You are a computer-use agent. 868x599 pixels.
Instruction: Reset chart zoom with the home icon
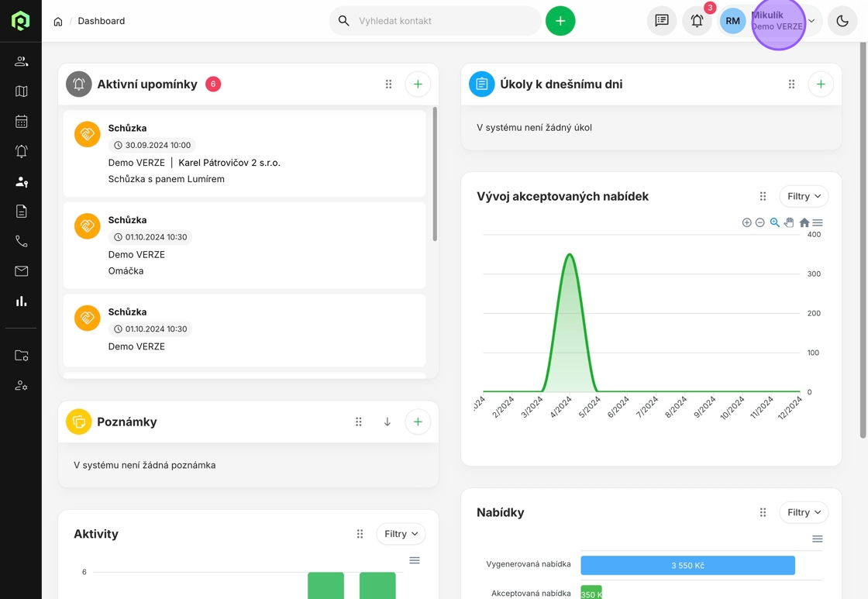pyautogui.click(x=804, y=222)
